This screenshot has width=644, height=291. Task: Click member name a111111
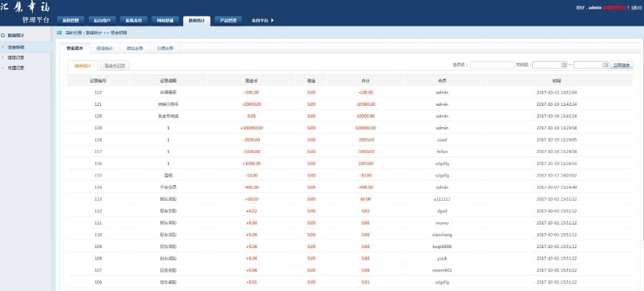click(442, 199)
